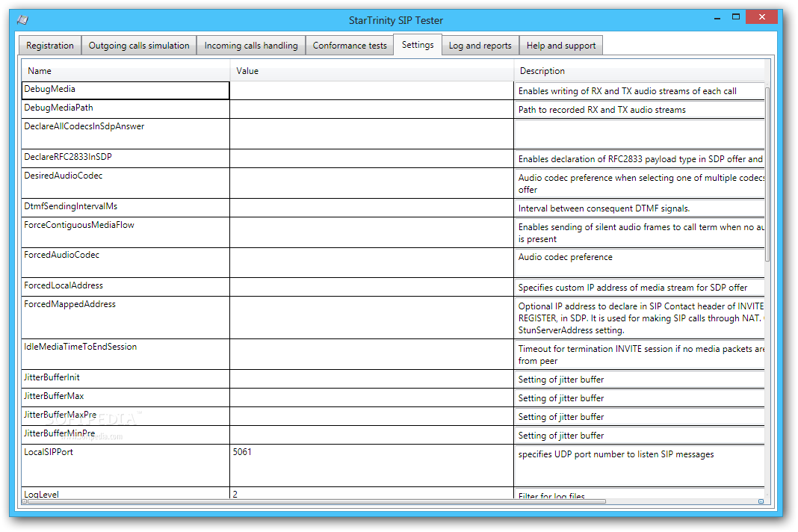Open Log and reports tab
This screenshot has width=798, height=532.
pyautogui.click(x=480, y=46)
